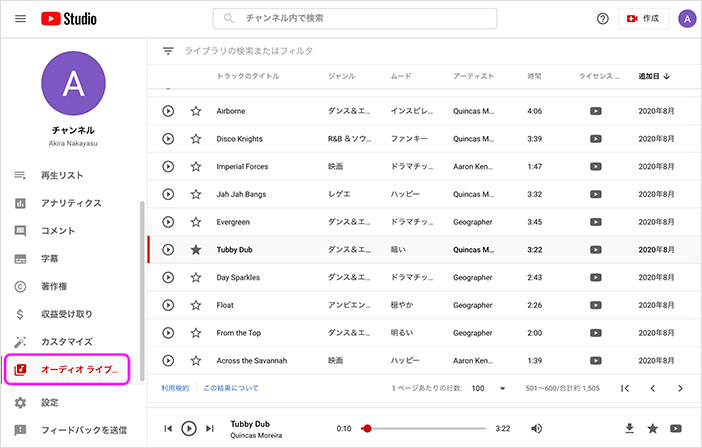Skip to next track in player
702x448 pixels.
(210, 428)
